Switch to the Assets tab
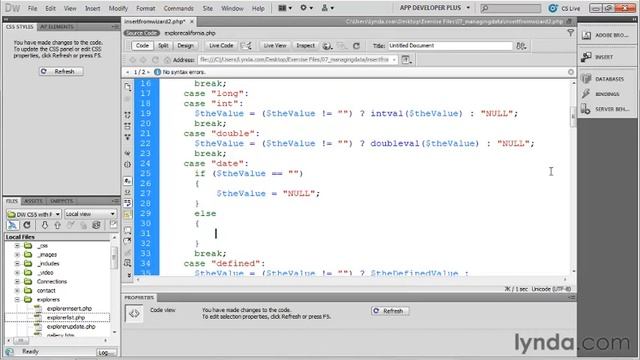640x360 pixels. point(33,201)
